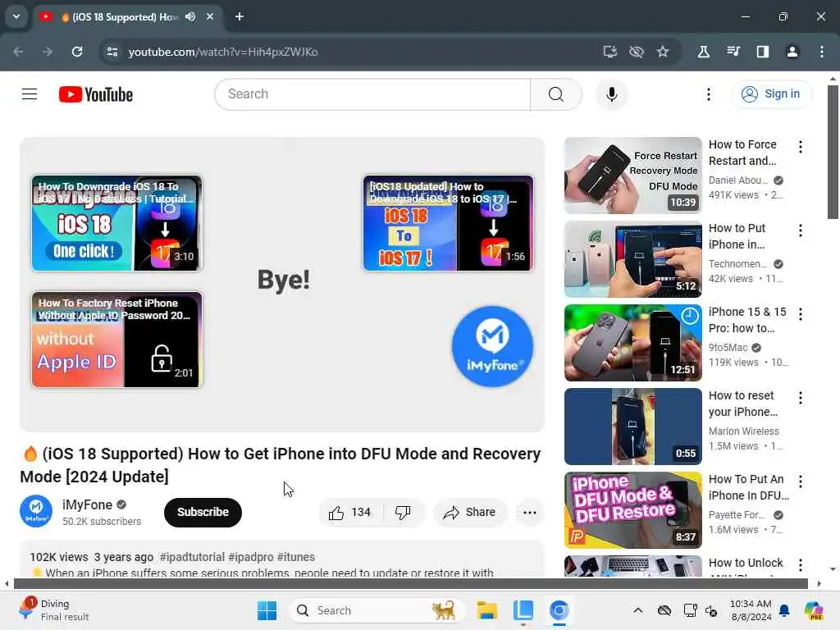The height and width of the screenshot is (630, 840).
Task: Open menu for How to reset your iPhone video
Action: coord(800,398)
